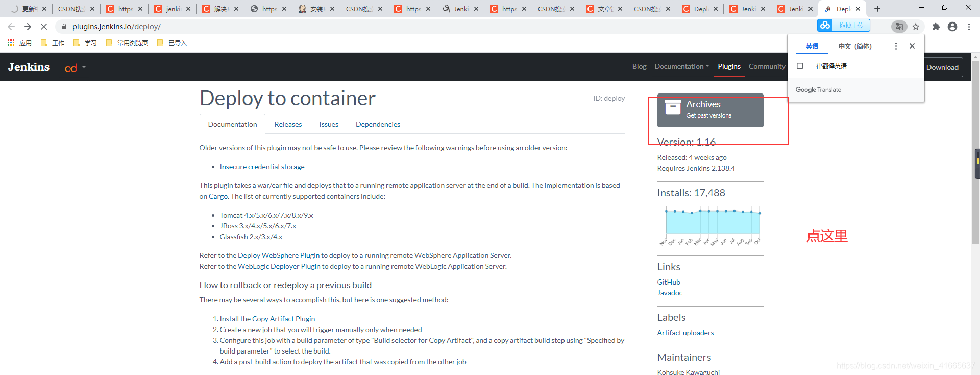This screenshot has width=980, height=375.
Task: Click the Requires Jenkins 2.138.4 text
Action: (x=696, y=168)
